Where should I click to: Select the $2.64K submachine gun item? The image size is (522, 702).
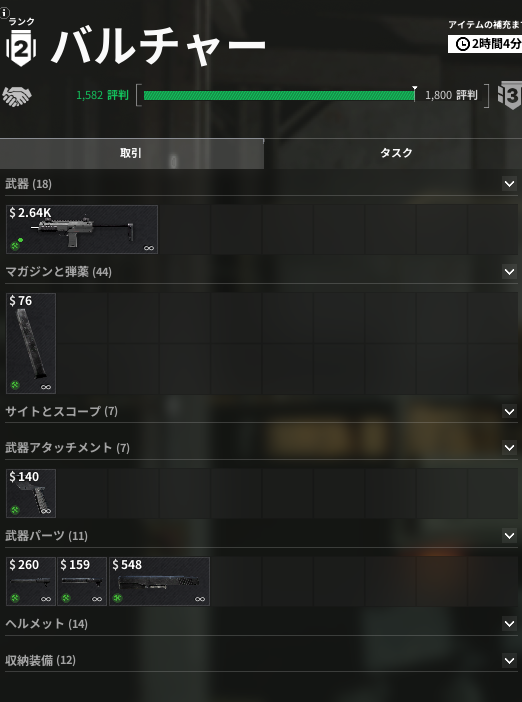coord(82,229)
